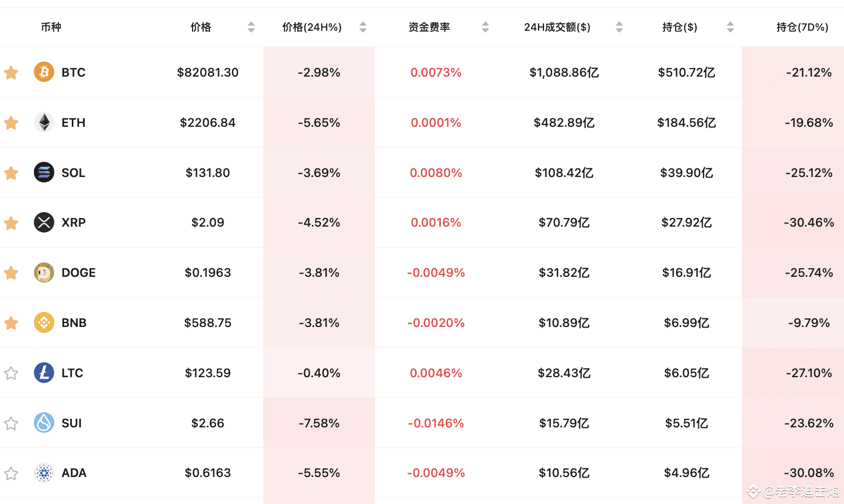Favorite LTC by clicking its empty star

tap(11, 372)
